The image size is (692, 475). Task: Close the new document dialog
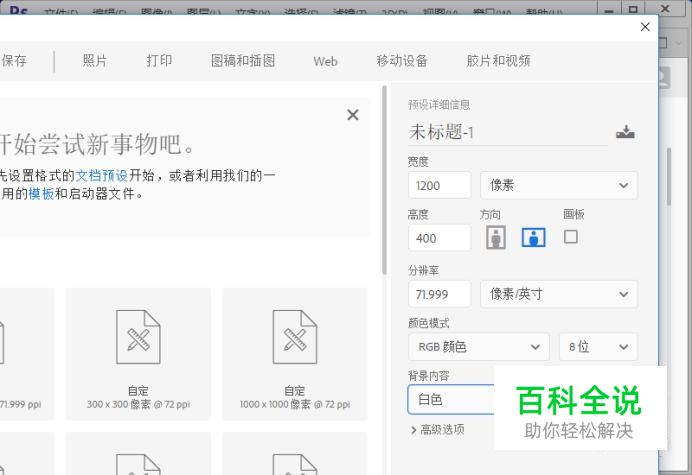click(645, 27)
